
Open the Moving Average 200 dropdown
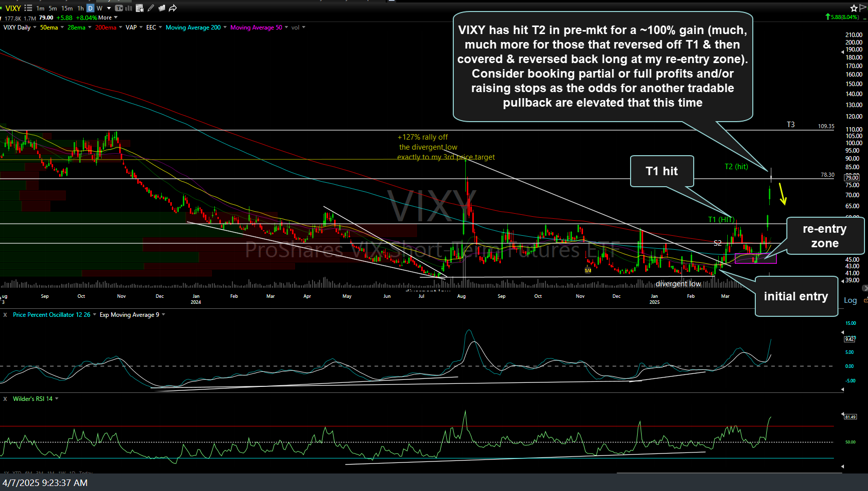(x=225, y=28)
